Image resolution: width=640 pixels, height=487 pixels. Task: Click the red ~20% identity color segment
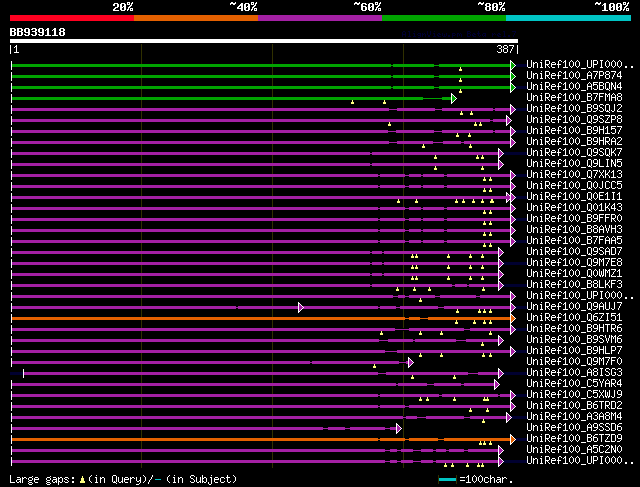tap(72, 18)
